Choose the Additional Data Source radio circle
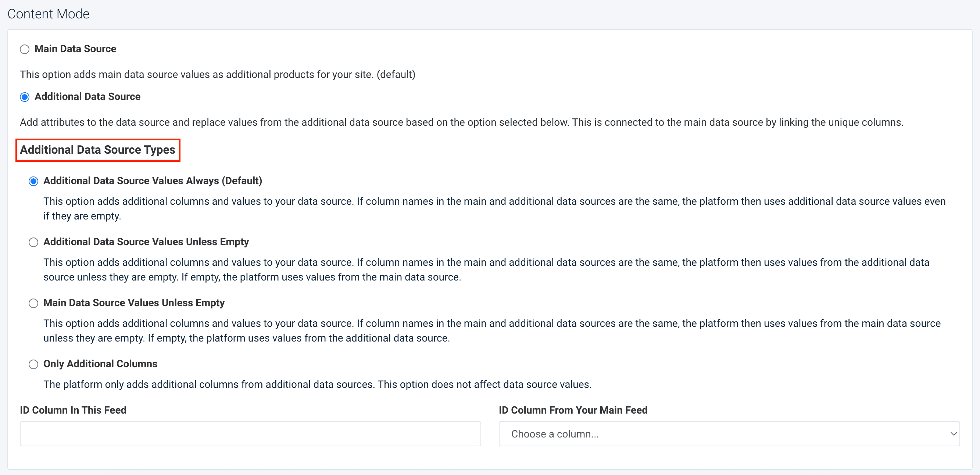This screenshot has width=980, height=475. point(25,97)
